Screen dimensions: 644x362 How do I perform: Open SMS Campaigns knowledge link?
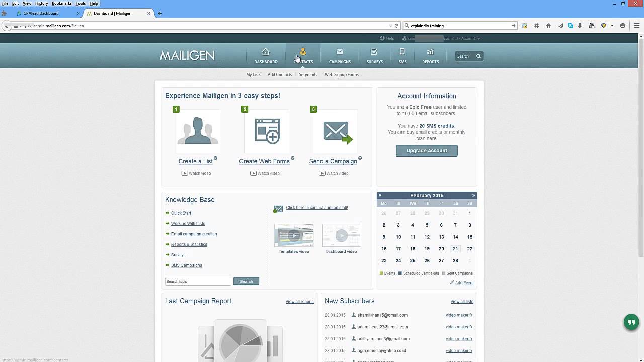186,265
